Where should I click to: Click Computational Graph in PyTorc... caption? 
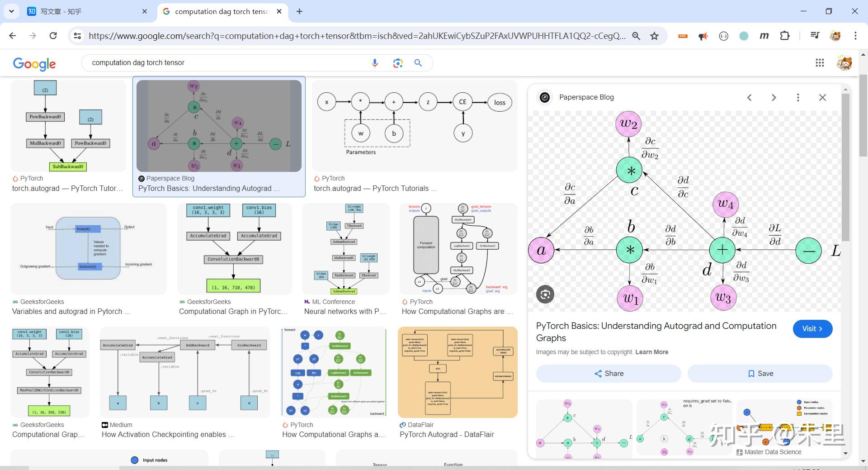233,312
